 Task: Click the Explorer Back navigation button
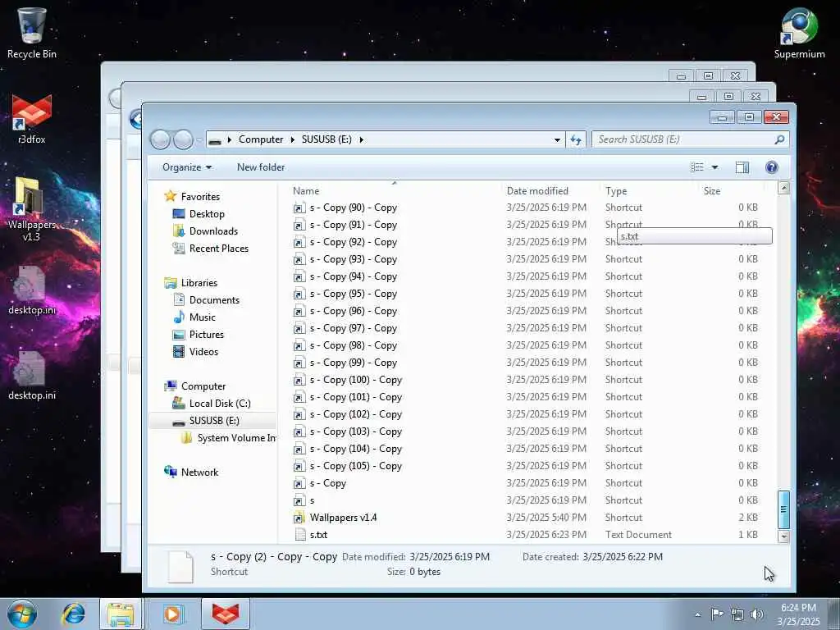coord(160,139)
